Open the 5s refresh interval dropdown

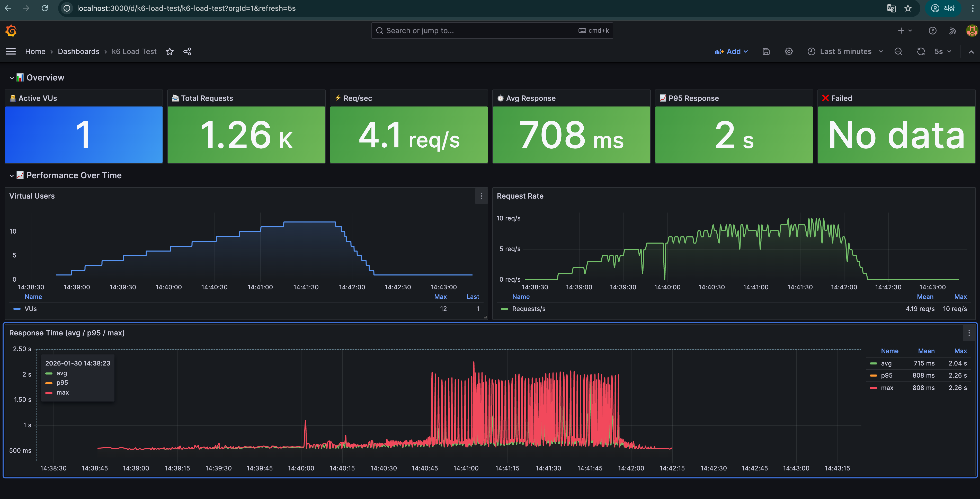click(942, 51)
